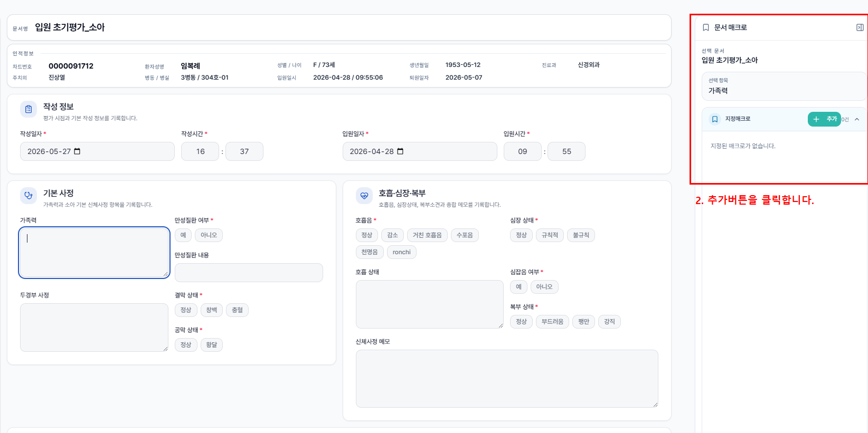Screen dimensions: 868x433
Task: Collapse the 지정매크로 section chevron
Action: 857,119
